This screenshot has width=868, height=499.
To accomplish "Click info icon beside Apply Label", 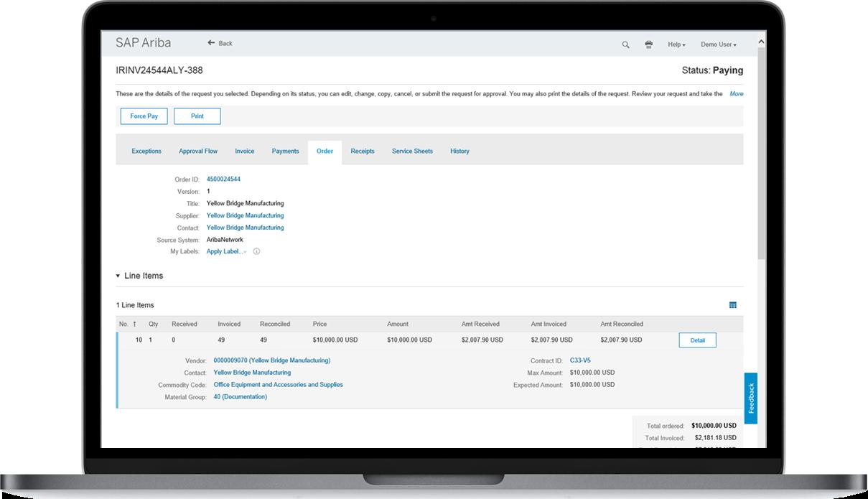I will (x=256, y=252).
